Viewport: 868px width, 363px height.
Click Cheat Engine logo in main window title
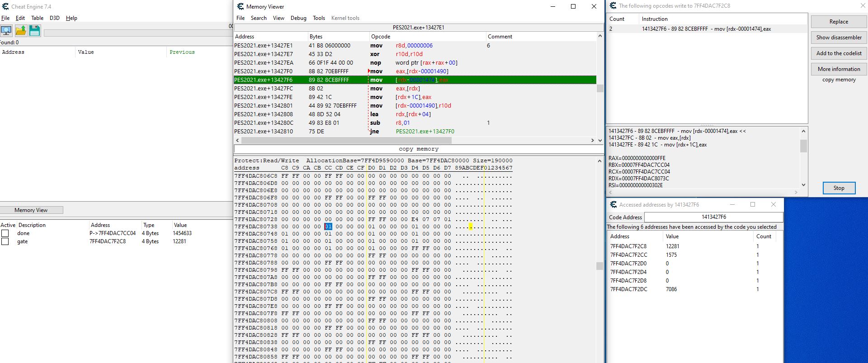point(5,6)
